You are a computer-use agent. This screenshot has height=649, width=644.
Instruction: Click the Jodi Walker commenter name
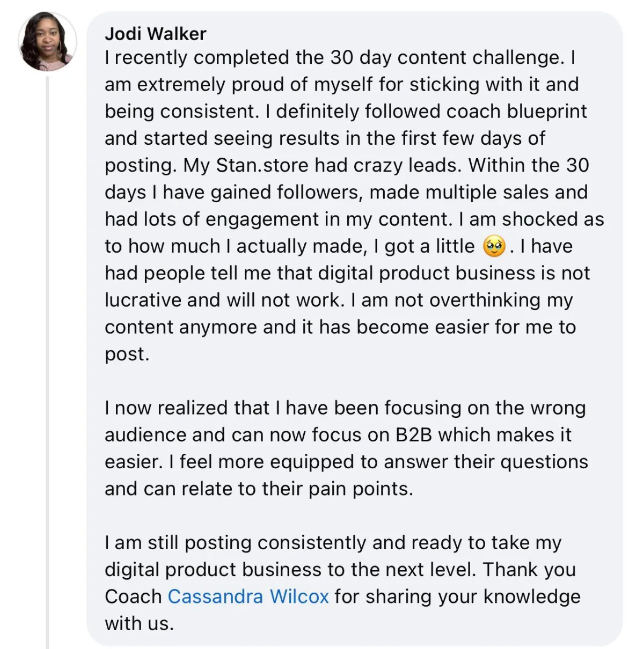(x=156, y=34)
